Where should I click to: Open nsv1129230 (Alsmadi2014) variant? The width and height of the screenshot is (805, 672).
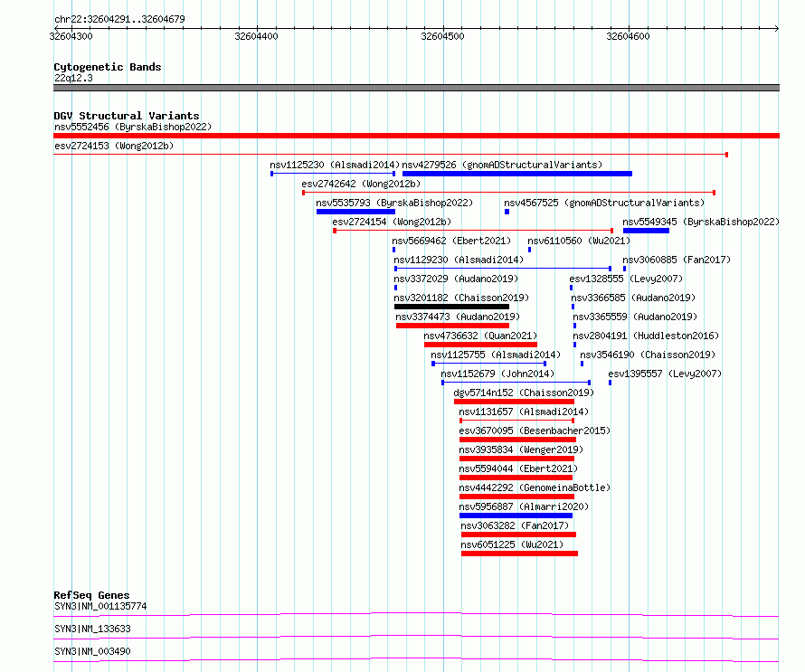pos(459,260)
